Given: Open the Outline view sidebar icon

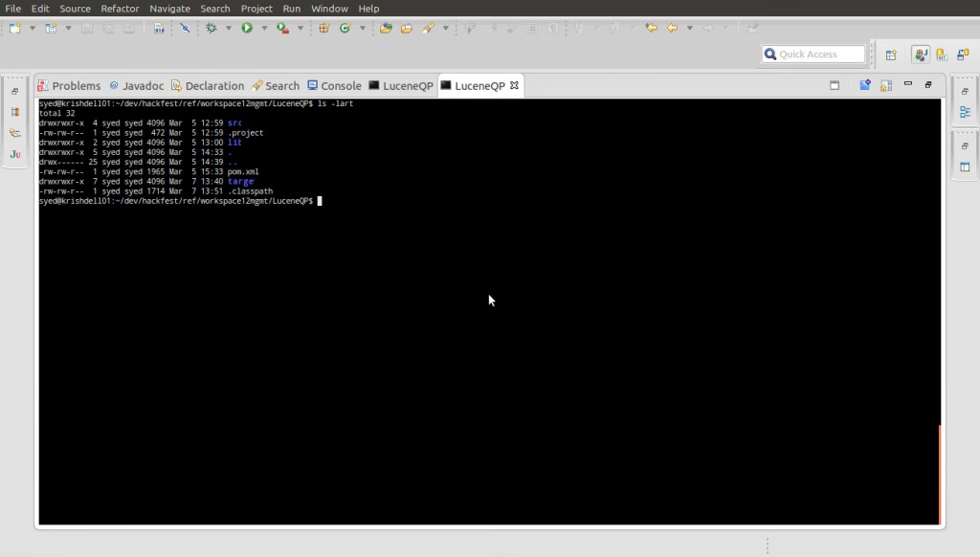Looking at the screenshot, I should (x=965, y=112).
